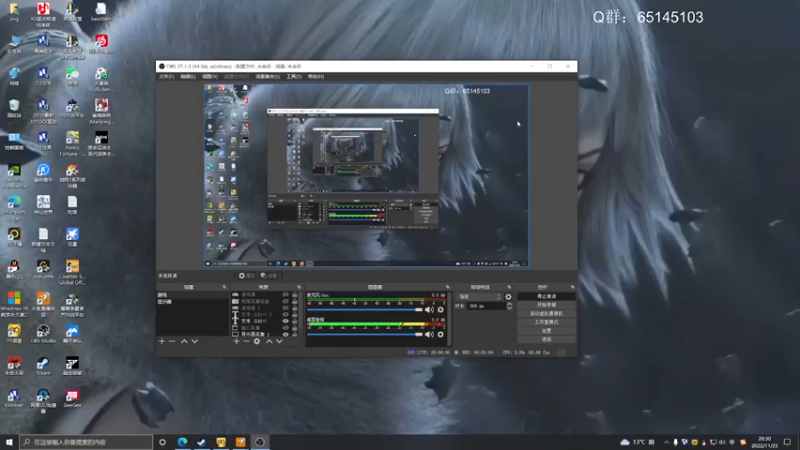Enable 工作室模式 studio mode
Image resolution: width=800 pixels, height=450 pixels.
(x=546, y=322)
